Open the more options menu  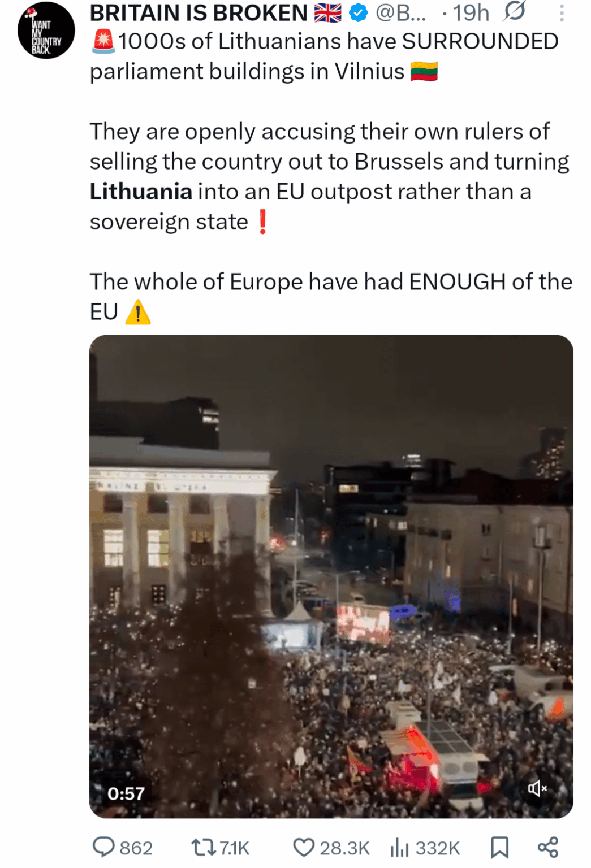point(561,12)
